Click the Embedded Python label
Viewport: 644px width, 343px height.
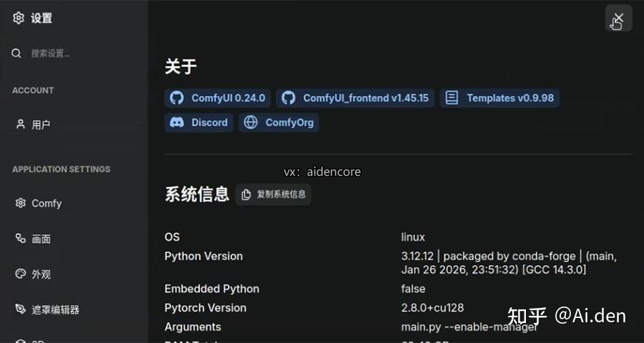click(x=212, y=289)
